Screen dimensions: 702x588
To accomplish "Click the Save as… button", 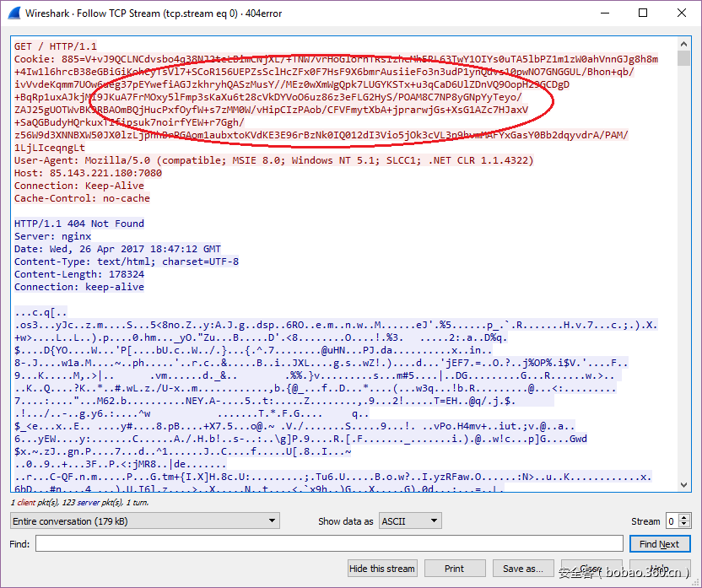I will pyautogui.click(x=523, y=569).
